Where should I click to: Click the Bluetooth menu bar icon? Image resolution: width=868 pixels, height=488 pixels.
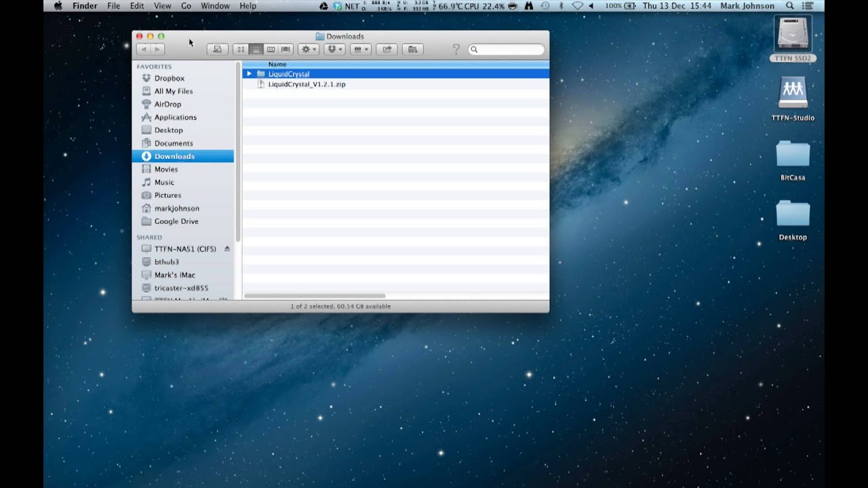[x=561, y=6]
